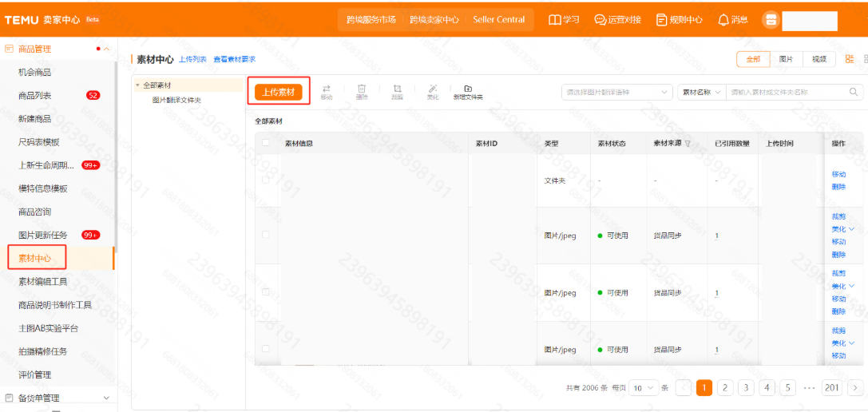The width and height of the screenshot is (868, 412).
Task: Go to last page 201
Action: pos(832,387)
